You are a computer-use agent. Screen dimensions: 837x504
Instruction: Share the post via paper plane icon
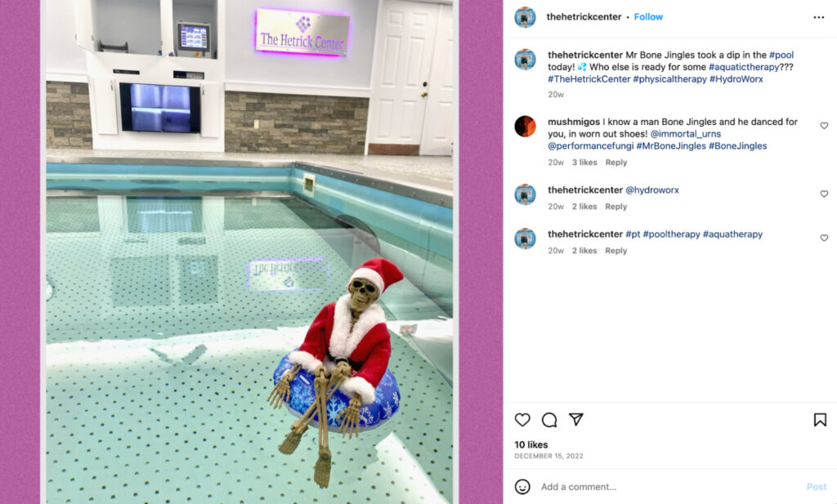tap(575, 419)
